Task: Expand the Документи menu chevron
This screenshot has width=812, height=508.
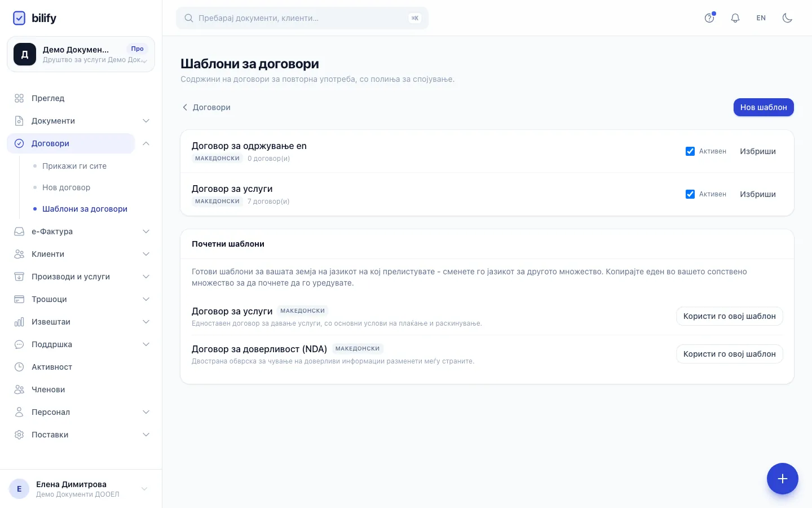Action: pyautogui.click(x=146, y=121)
